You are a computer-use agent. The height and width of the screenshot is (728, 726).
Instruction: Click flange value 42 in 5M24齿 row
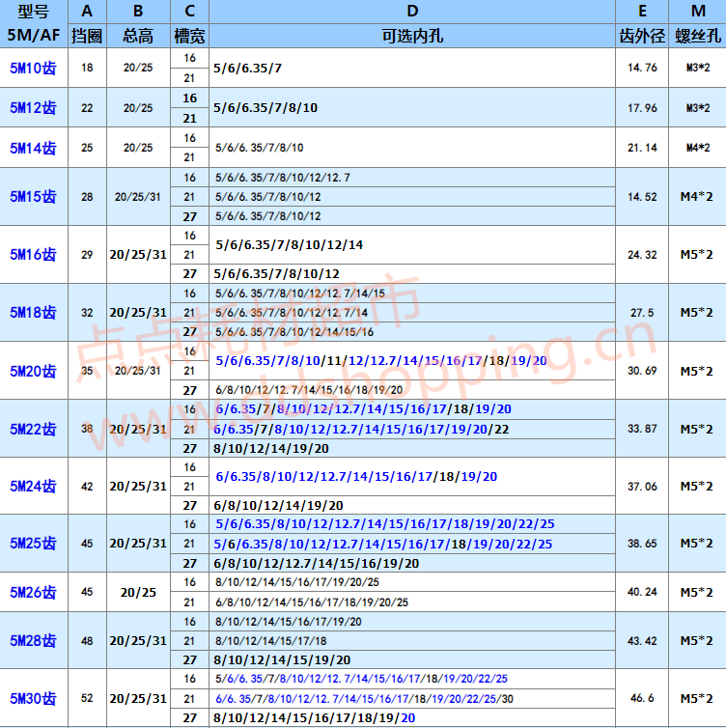[x=87, y=486]
